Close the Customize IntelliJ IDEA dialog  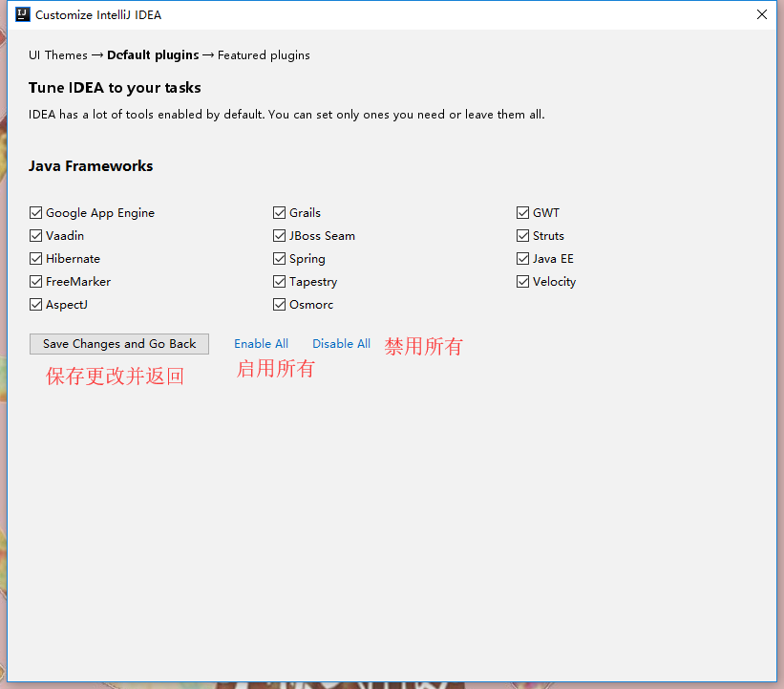point(761,14)
